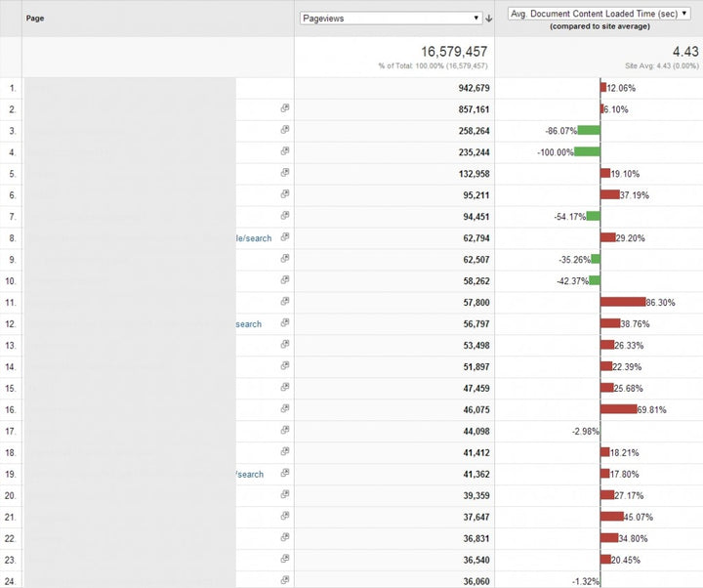This screenshot has height=588, width=703.
Task: Click the external link icon in row 21
Action: (285, 517)
